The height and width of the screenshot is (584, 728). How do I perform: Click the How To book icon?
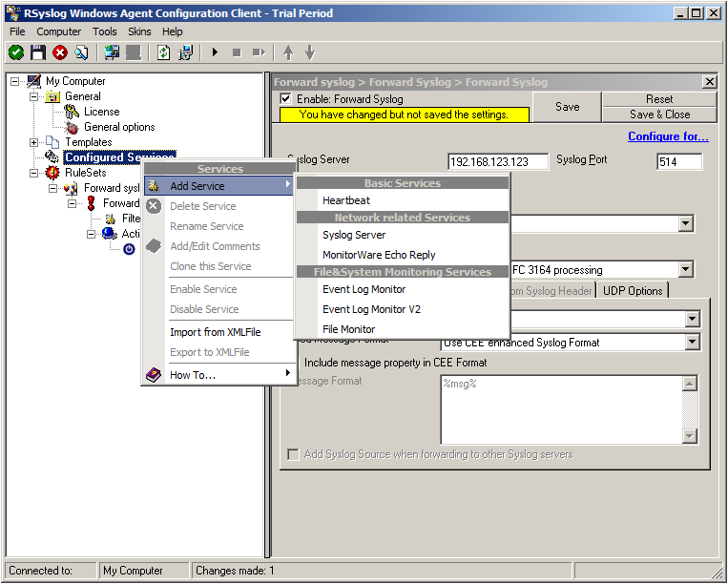pos(154,375)
